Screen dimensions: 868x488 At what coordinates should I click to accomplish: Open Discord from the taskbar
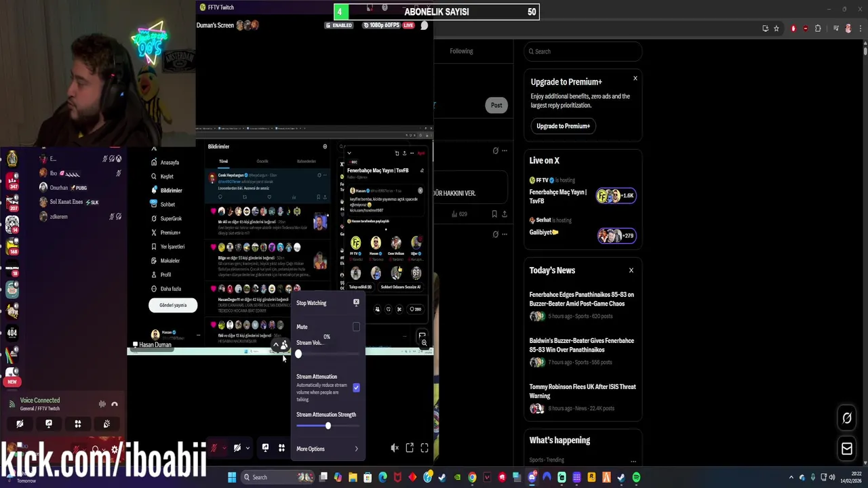click(x=532, y=477)
